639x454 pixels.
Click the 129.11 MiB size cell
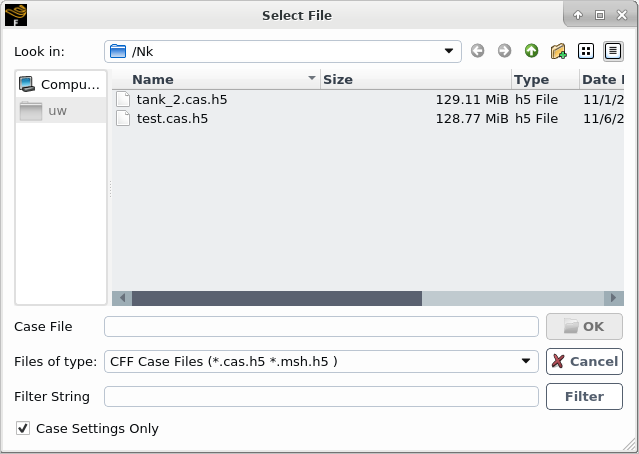point(472,99)
